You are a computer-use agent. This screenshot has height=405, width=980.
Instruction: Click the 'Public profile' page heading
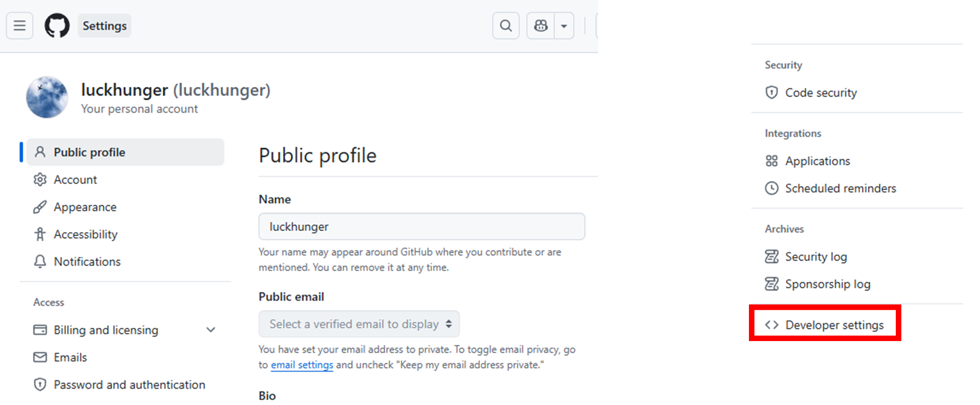point(317,156)
